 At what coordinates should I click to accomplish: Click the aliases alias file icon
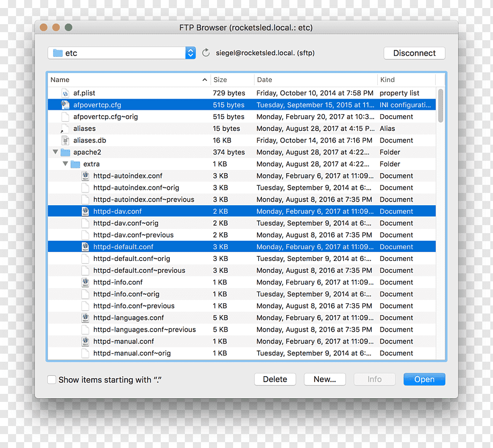(65, 129)
